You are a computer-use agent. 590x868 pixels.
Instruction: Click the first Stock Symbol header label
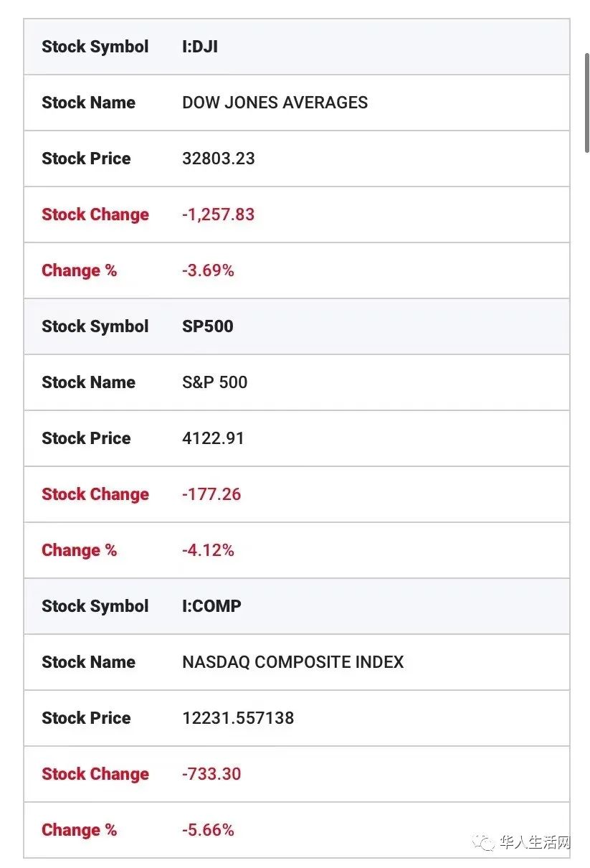pos(95,47)
